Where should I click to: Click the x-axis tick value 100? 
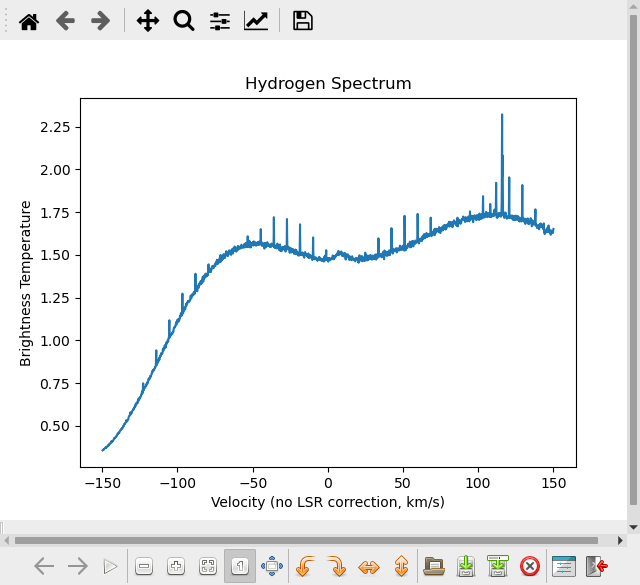pos(478,483)
